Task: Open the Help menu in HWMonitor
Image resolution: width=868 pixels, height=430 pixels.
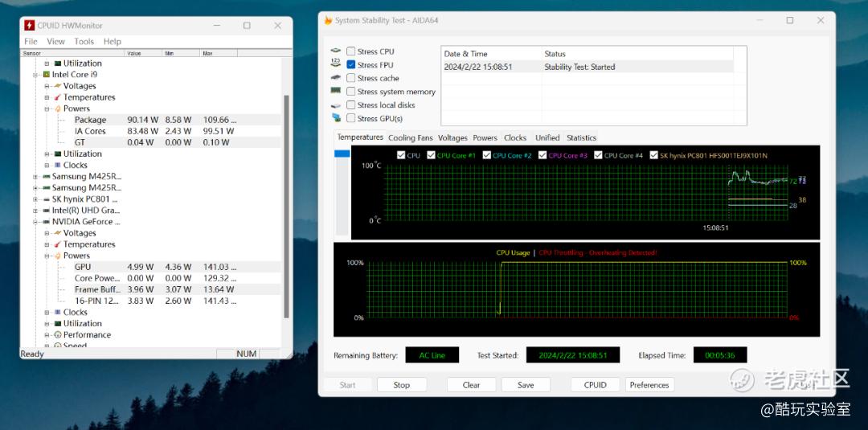Action: pos(113,42)
